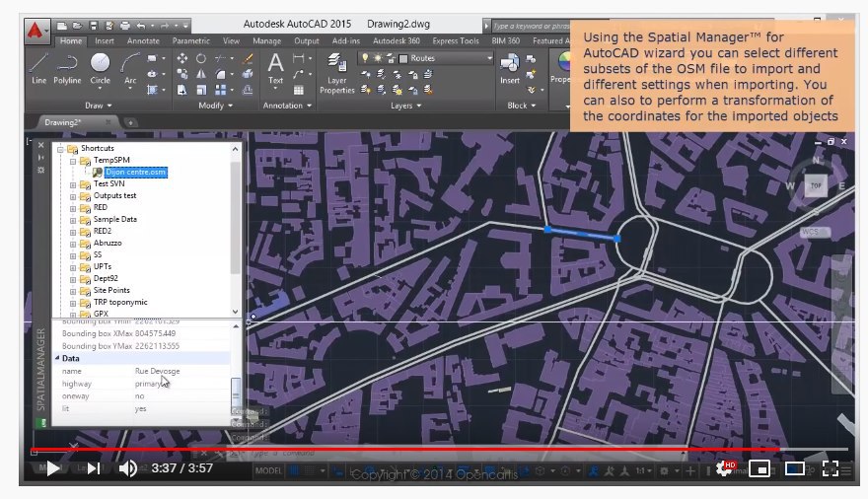The image size is (868, 499).
Task: Click the Insert block icon
Action: (509, 68)
